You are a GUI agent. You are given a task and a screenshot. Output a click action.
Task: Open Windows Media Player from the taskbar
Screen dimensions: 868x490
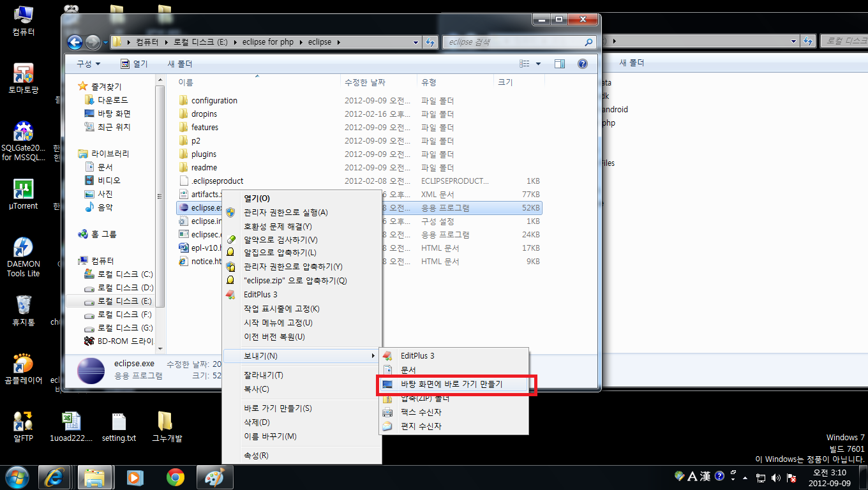click(x=135, y=477)
